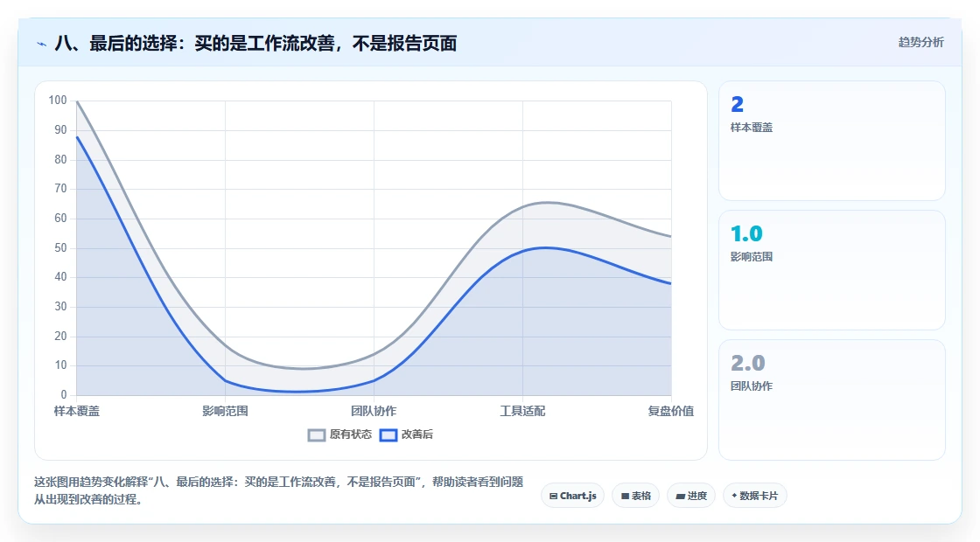Open the 影响范围 stat card

tap(832, 270)
